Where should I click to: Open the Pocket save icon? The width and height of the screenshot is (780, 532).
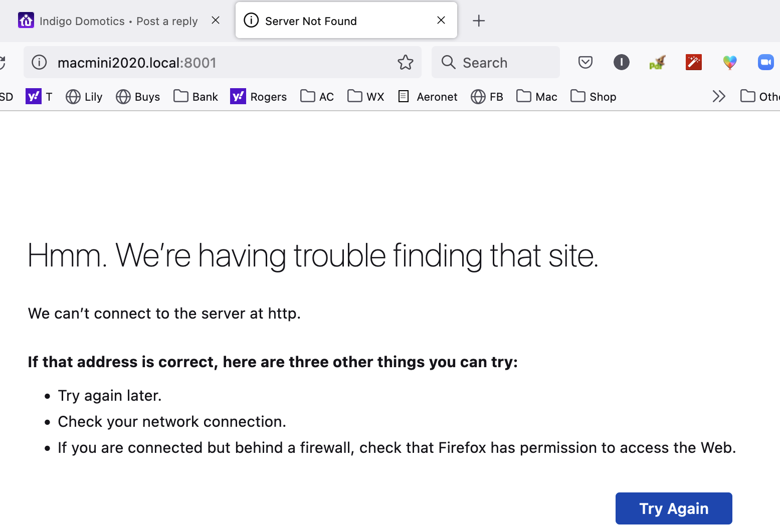point(585,62)
